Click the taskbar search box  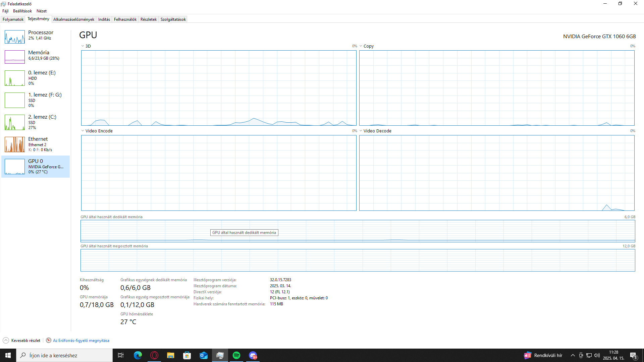[x=64, y=355]
